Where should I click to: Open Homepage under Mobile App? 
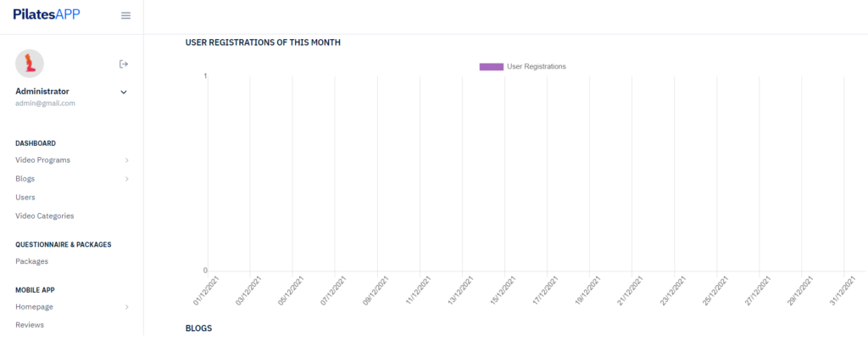pos(34,306)
